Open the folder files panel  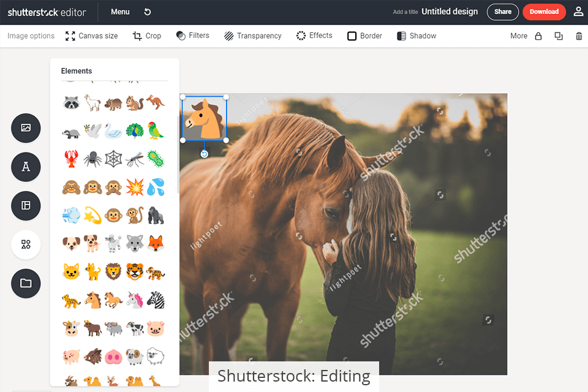(26, 283)
